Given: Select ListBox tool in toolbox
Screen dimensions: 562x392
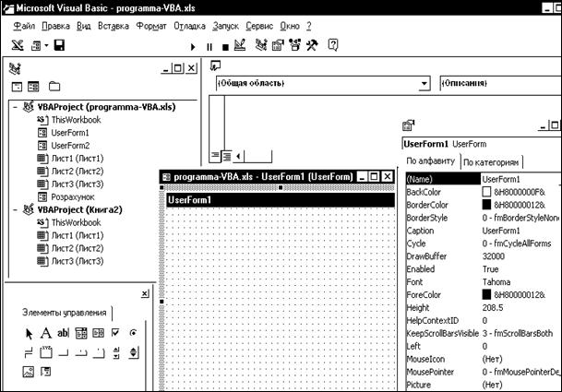Looking at the screenshot, I should tap(98, 333).
